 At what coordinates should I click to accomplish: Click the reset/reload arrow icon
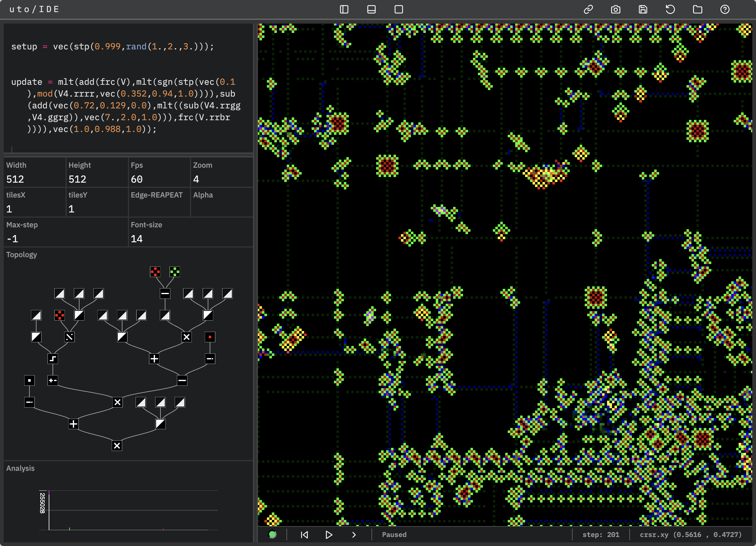tap(670, 9)
